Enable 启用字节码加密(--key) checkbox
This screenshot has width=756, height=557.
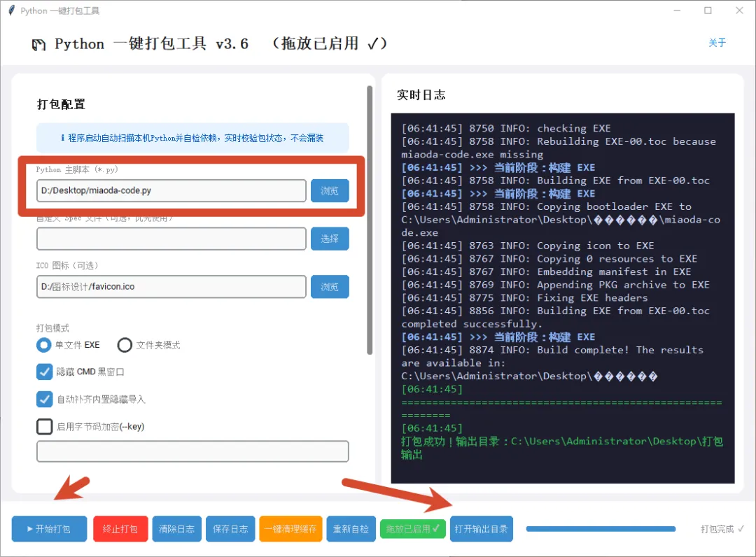coord(44,426)
